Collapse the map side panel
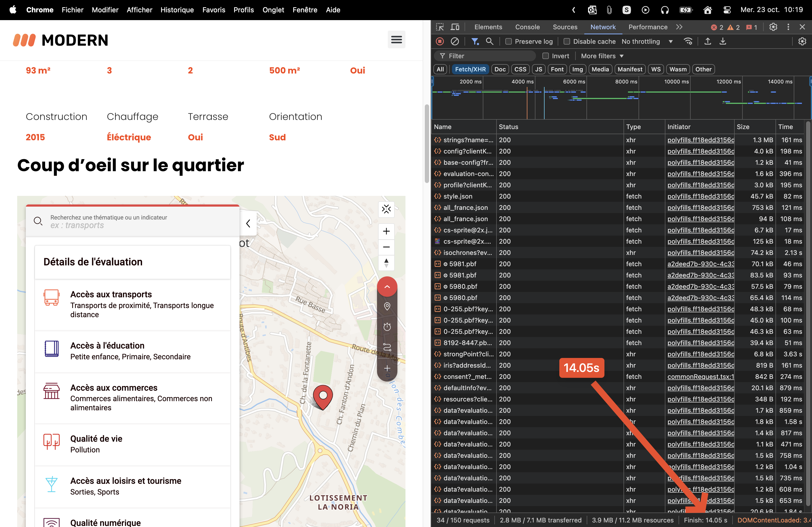 tap(248, 223)
